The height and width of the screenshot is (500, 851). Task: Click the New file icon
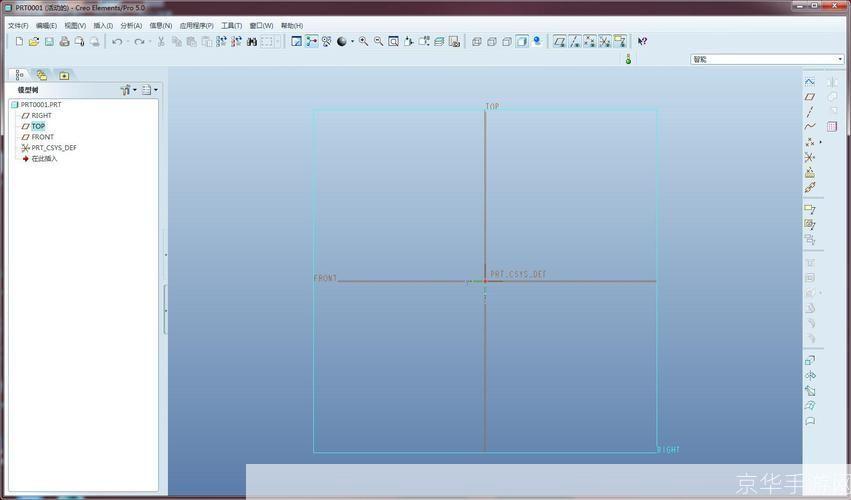pyautogui.click(x=19, y=42)
